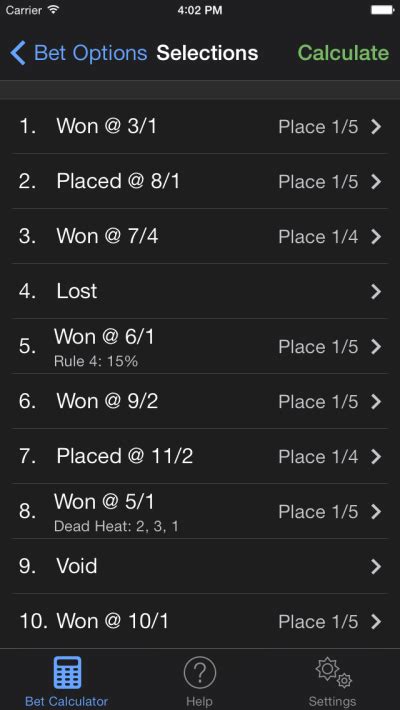Open the Settings gears icon
The height and width of the screenshot is (710, 400).
pyautogui.click(x=334, y=673)
